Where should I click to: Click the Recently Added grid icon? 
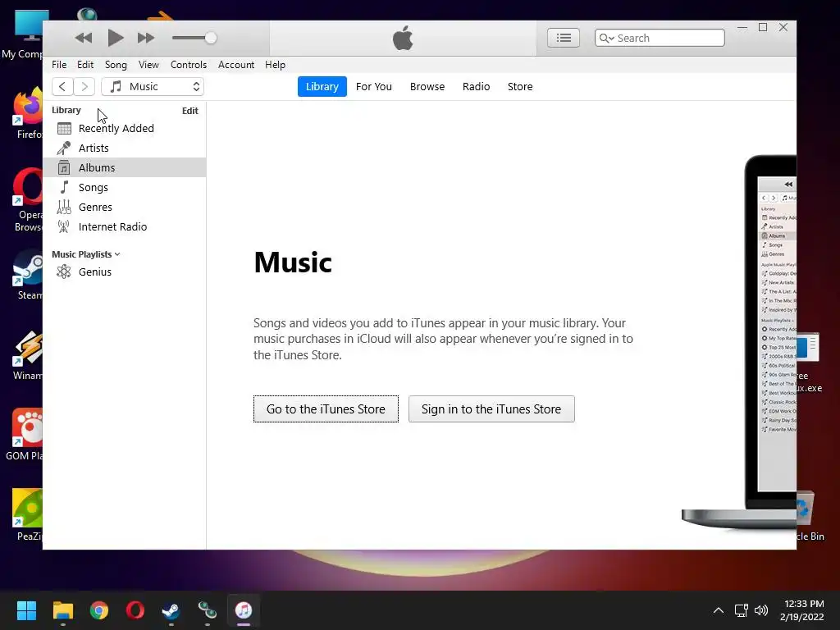tap(64, 129)
